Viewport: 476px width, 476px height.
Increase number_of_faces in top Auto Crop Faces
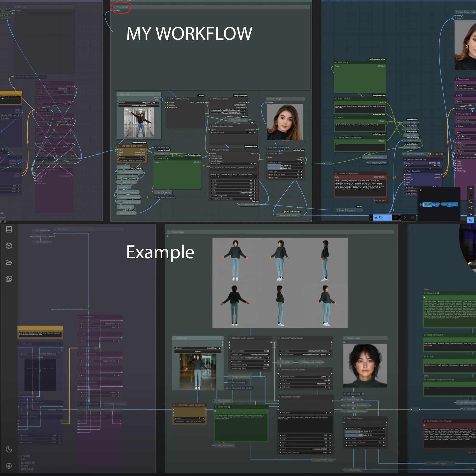pos(301,162)
